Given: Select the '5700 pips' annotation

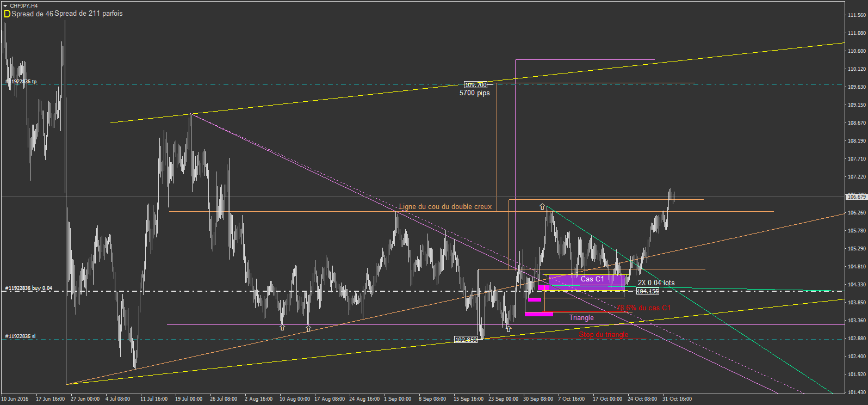Looking at the screenshot, I should (x=475, y=93).
